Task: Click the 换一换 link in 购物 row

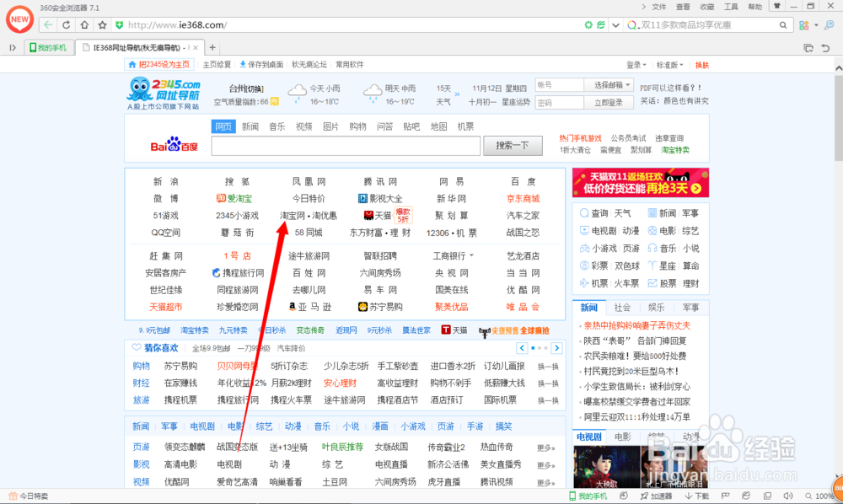Action: 548,367
